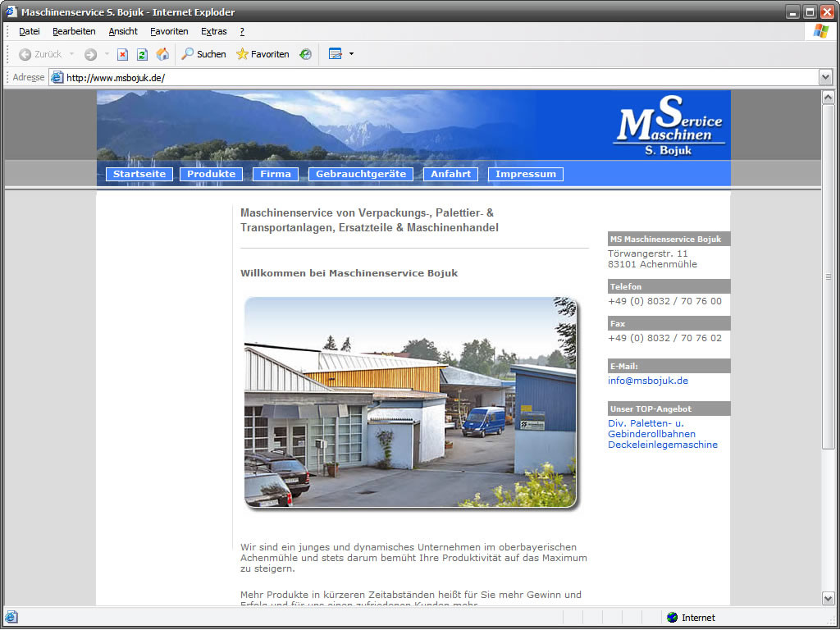The width and height of the screenshot is (840, 630).
Task: Go to the home page icon
Action: click(162, 54)
